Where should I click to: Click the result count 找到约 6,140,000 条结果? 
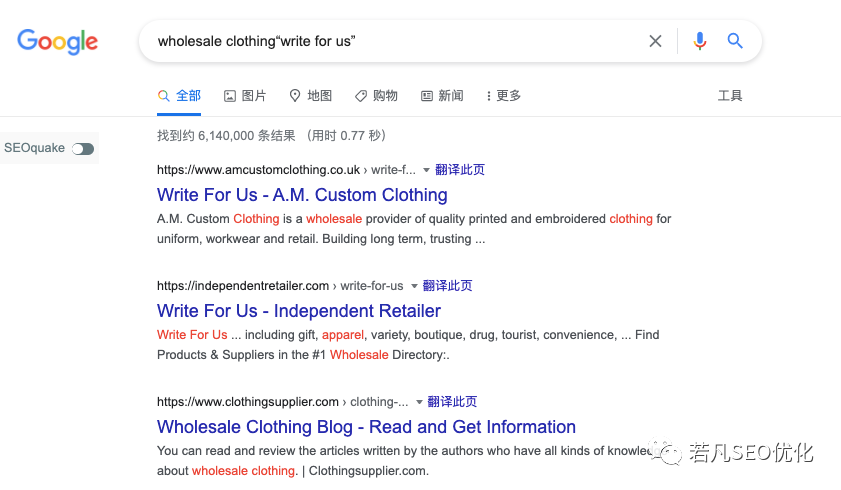(x=226, y=136)
